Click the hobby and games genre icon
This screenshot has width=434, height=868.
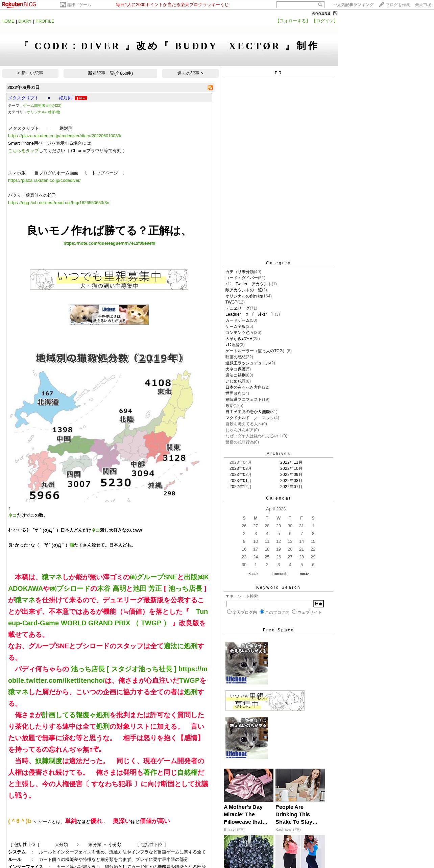pyautogui.click(x=63, y=5)
